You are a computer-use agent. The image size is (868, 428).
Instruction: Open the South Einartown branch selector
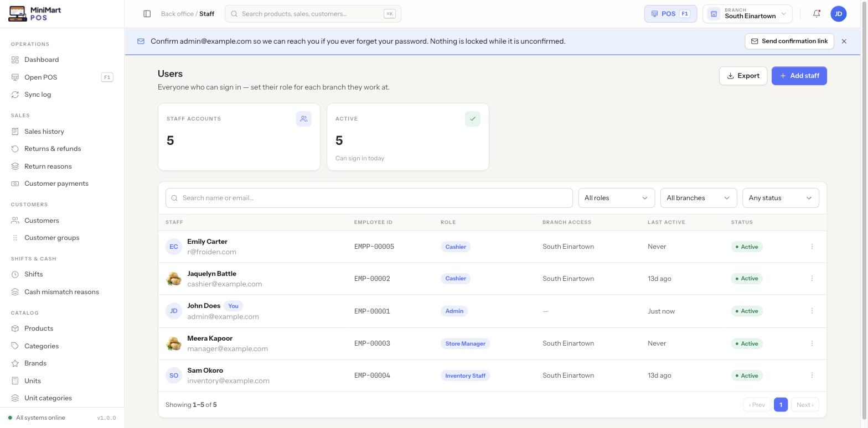click(x=747, y=14)
